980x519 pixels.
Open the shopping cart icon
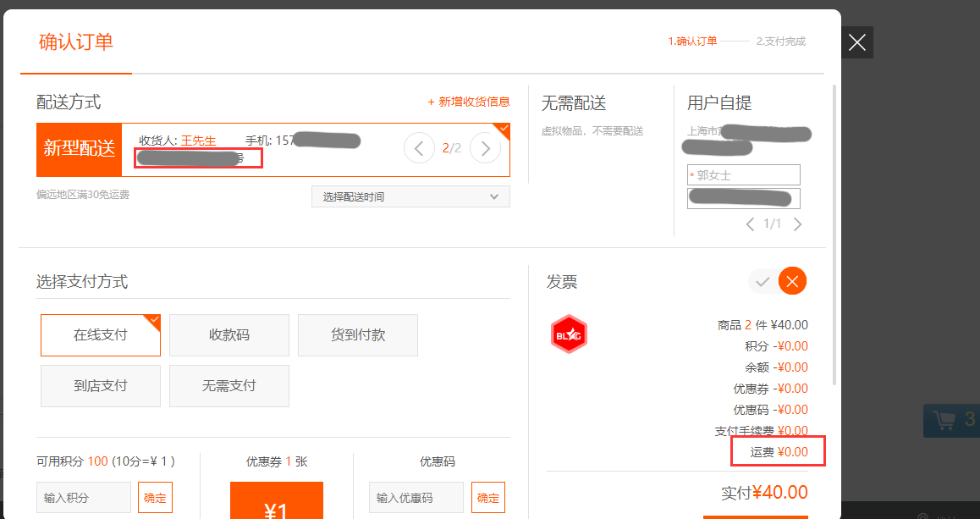942,419
